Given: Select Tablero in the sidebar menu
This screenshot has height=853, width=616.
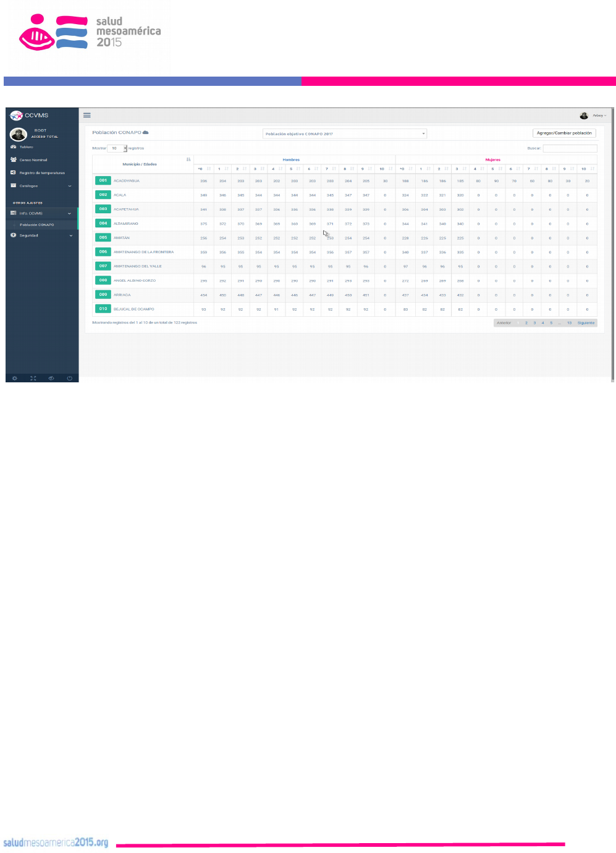Looking at the screenshot, I should point(27,147).
